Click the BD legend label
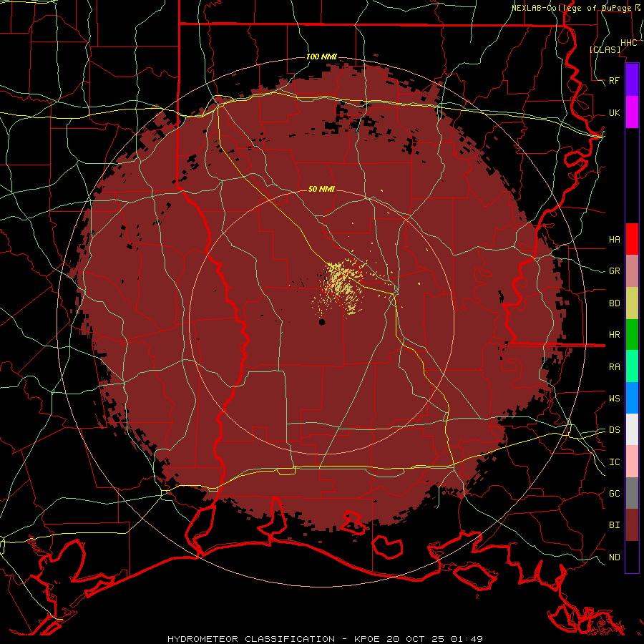The image size is (644, 644). (x=614, y=303)
